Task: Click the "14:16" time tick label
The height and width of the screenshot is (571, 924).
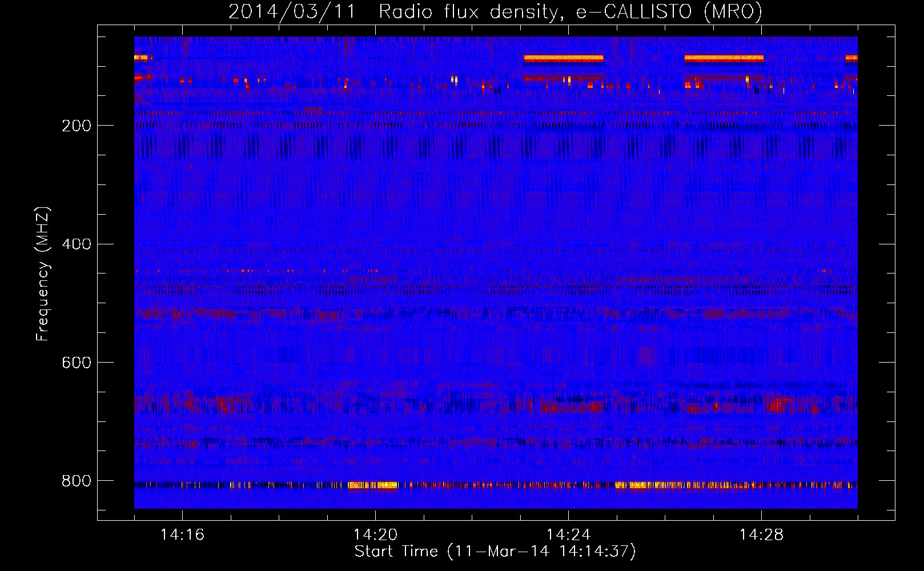Action: coord(182,534)
